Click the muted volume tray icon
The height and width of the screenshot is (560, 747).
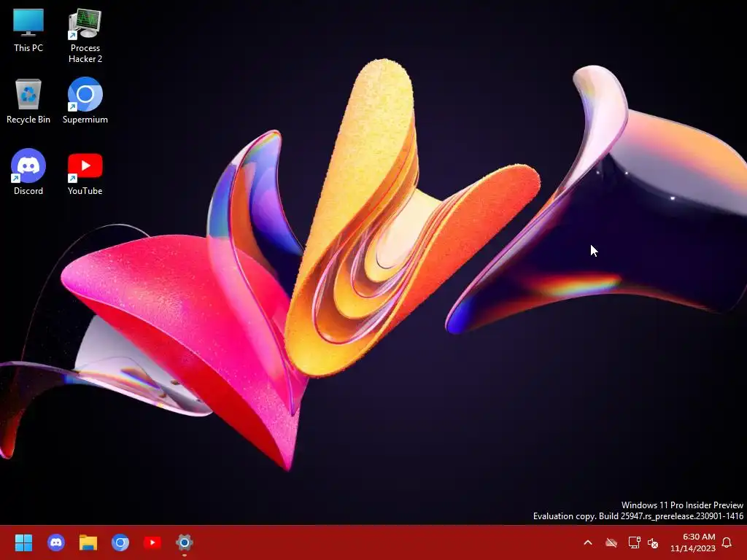[x=653, y=542]
